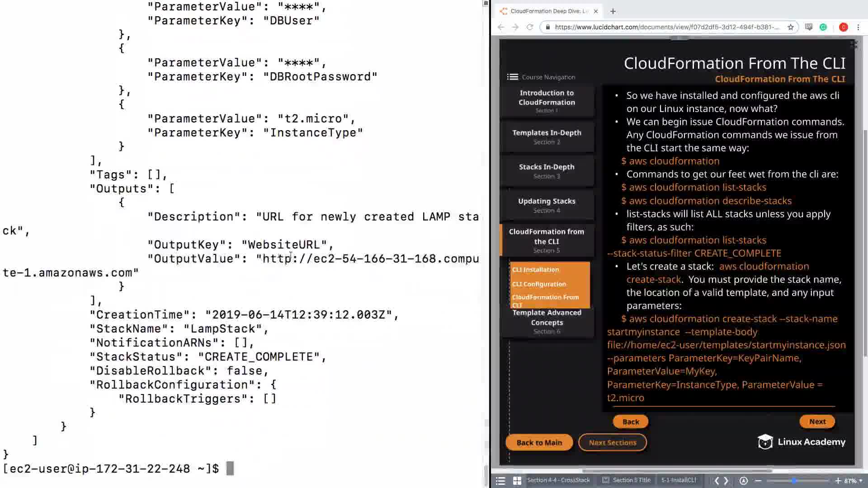
Task: Zoom out with the minus icon
Action: click(758, 481)
